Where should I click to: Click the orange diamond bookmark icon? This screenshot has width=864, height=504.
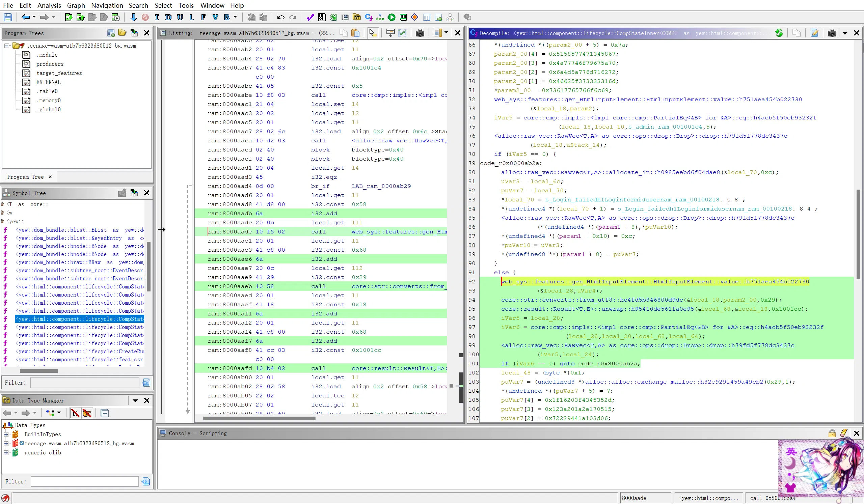coord(415,17)
